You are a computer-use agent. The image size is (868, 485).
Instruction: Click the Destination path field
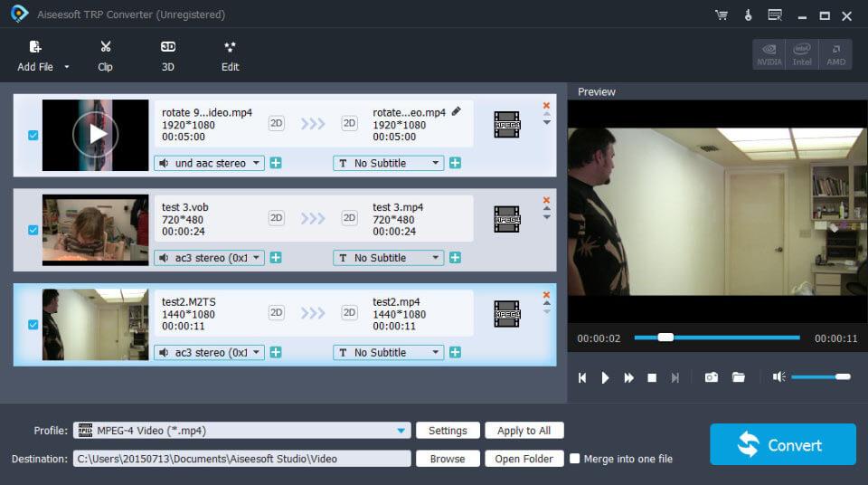[242, 459]
